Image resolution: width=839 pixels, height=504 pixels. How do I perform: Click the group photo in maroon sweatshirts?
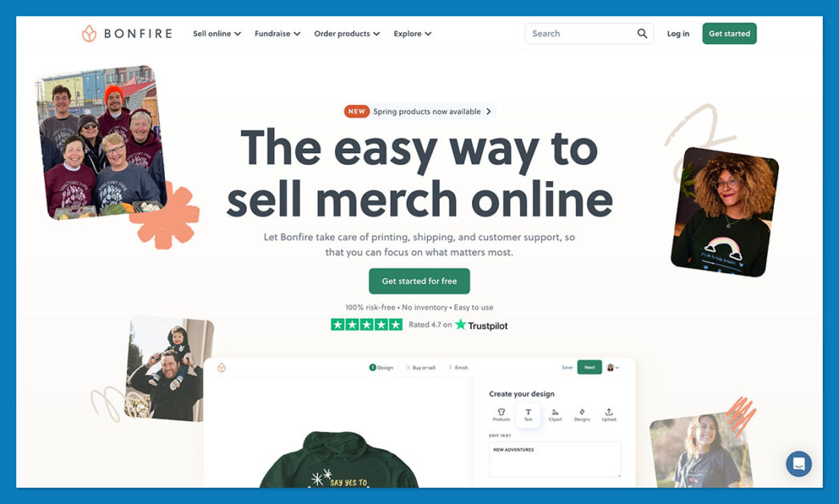pos(101,142)
